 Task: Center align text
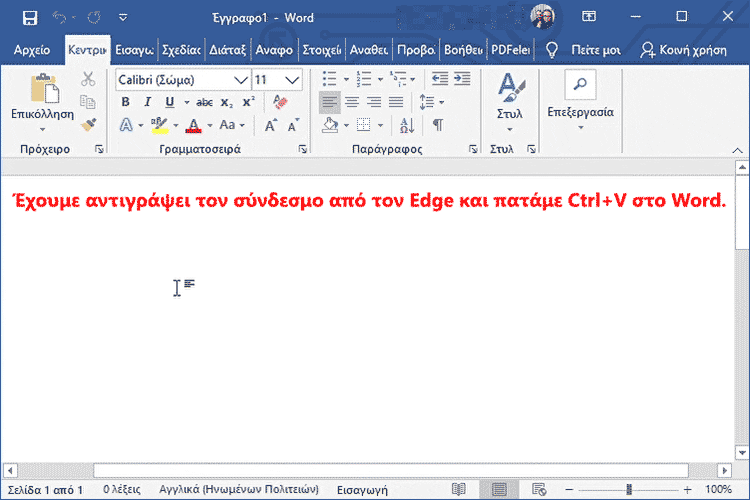point(352,102)
